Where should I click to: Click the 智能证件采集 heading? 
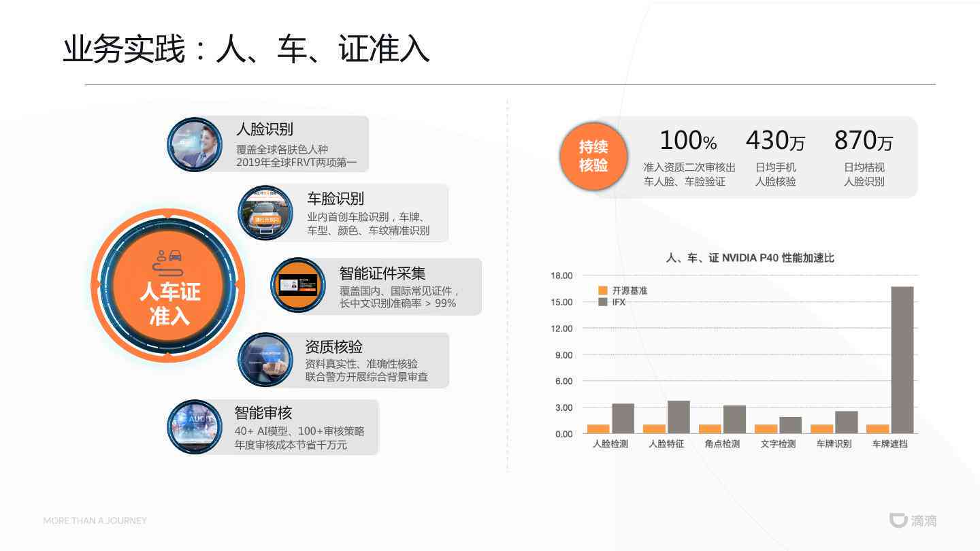tap(382, 273)
